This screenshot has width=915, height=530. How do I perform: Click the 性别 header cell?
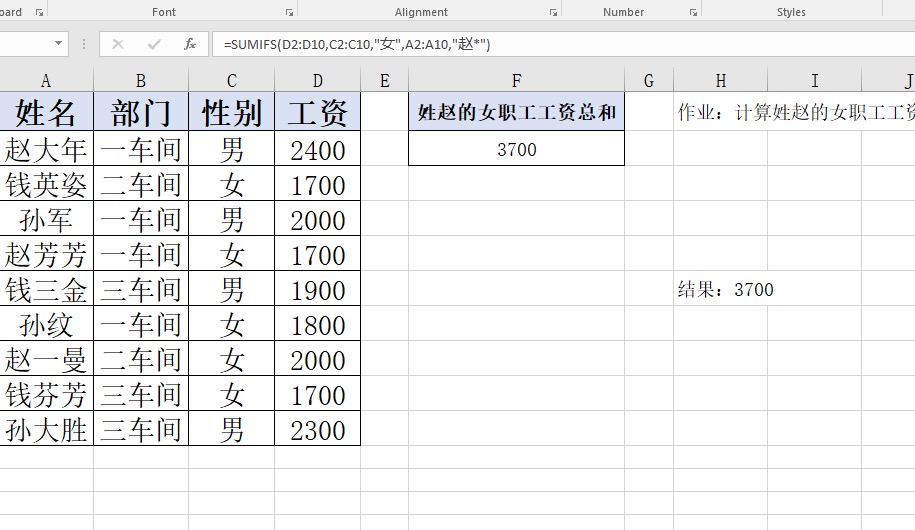coord(232,111)
